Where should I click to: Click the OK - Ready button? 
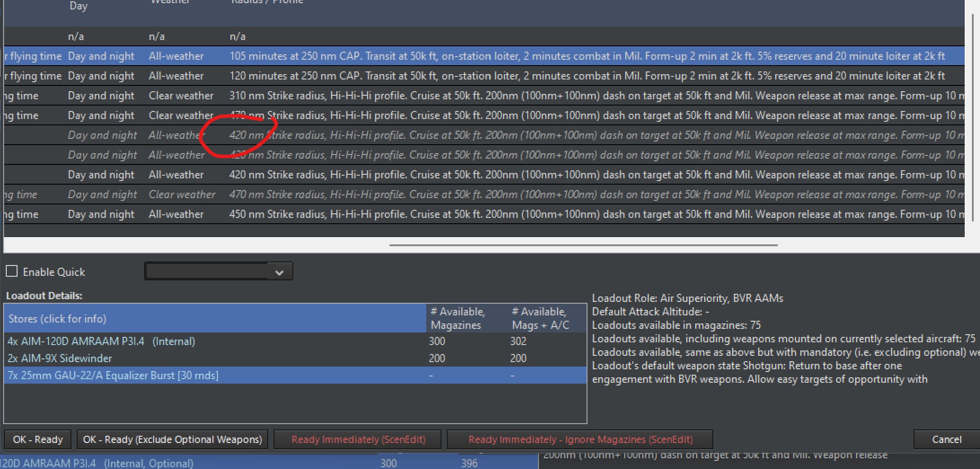point(38,439)
